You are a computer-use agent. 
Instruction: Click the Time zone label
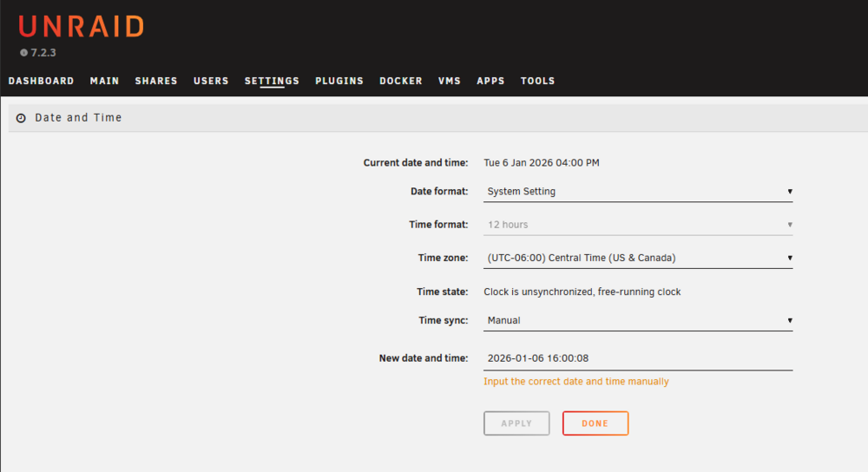pyautogui.click(x=443, y=258)
